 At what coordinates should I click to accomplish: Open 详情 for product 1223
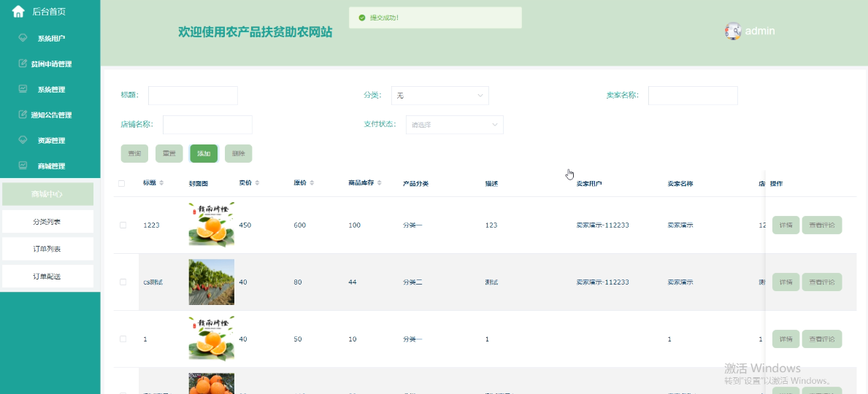pyautogui.click(x=786, y=225)
